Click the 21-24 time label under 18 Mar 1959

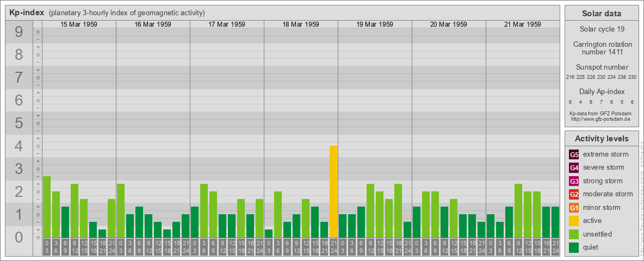[333, 247]
